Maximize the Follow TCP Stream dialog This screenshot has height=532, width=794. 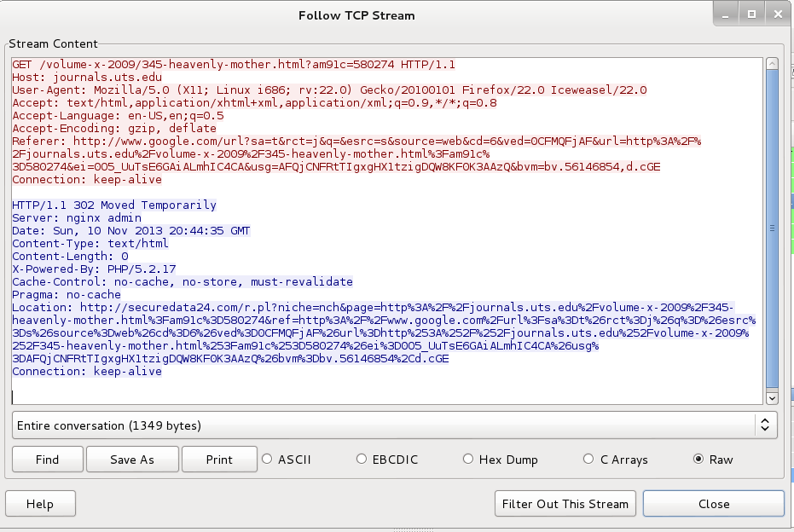click(751, 14)
